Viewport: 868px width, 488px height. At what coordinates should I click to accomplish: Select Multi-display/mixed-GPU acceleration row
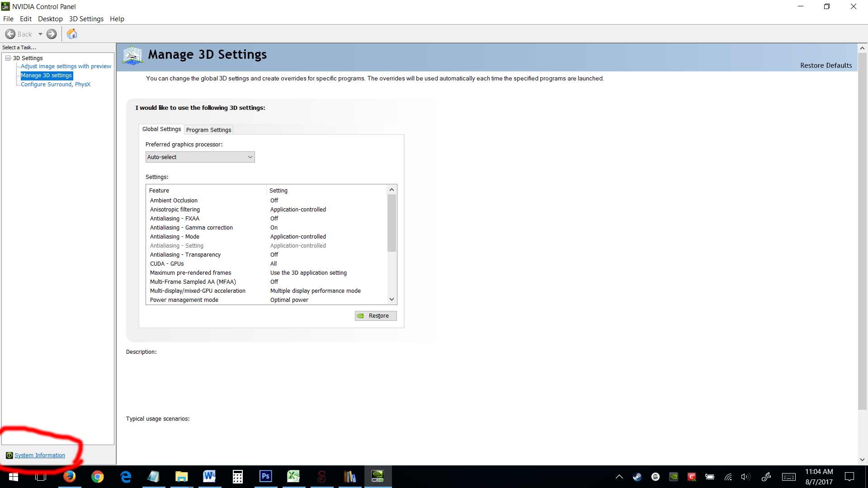pos(267,291)
